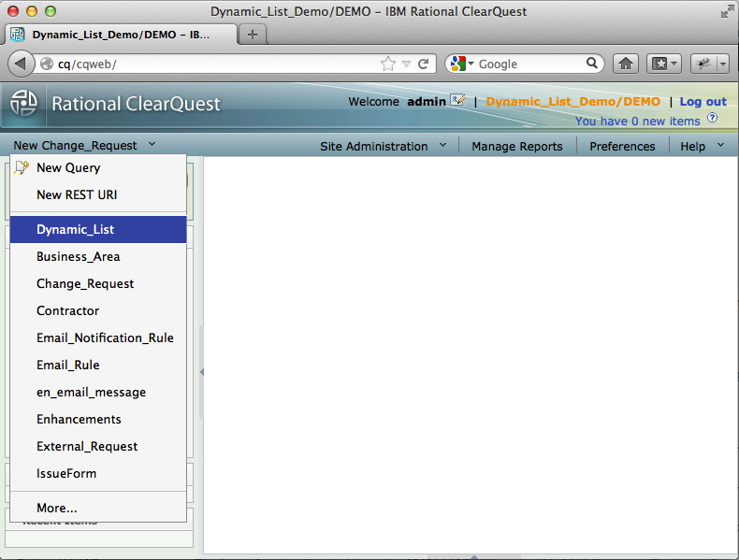Screen dimensions: 739x560
Task: Select Enhancements record type
Action: pos(98,419)
